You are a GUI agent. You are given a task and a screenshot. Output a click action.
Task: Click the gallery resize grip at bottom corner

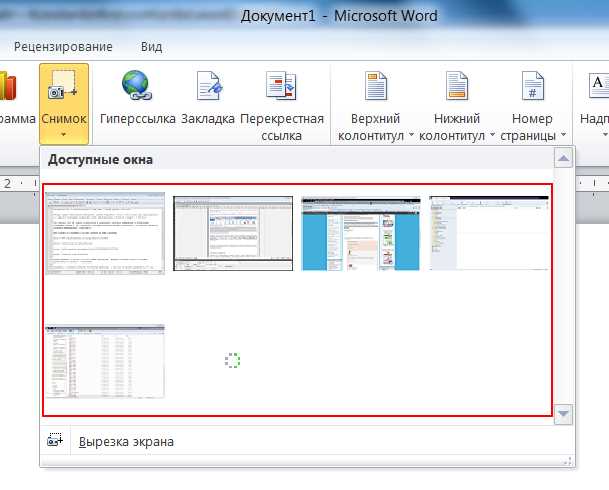(568, 461)
